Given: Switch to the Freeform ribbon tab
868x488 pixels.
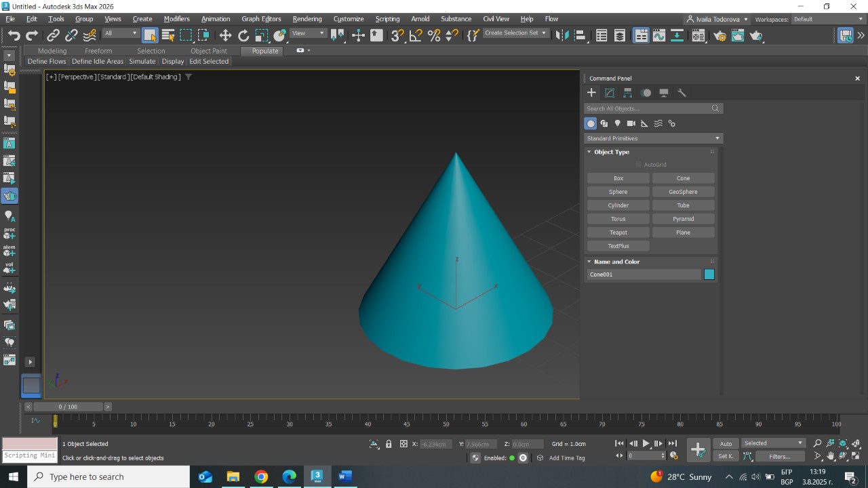Looking at the screenshot, I should (x=98, y=51).
